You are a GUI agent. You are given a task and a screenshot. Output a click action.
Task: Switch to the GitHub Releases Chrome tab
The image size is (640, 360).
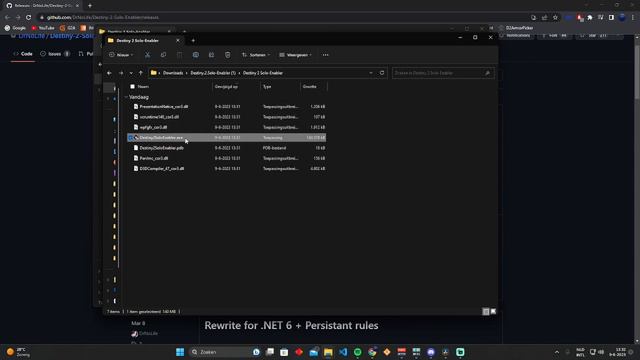pos(42,6)
